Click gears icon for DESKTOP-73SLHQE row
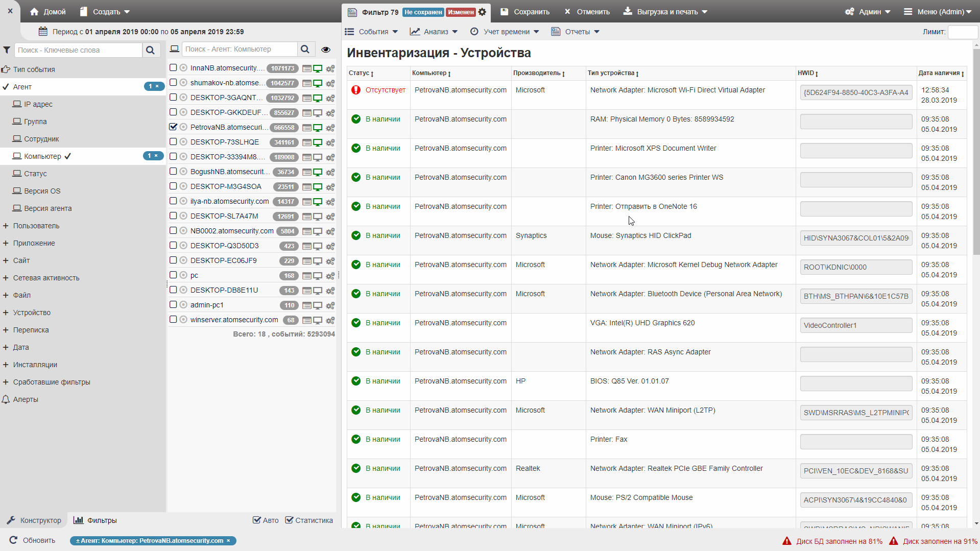The height and width of the screenshot is (551, 980). point(330,142)
